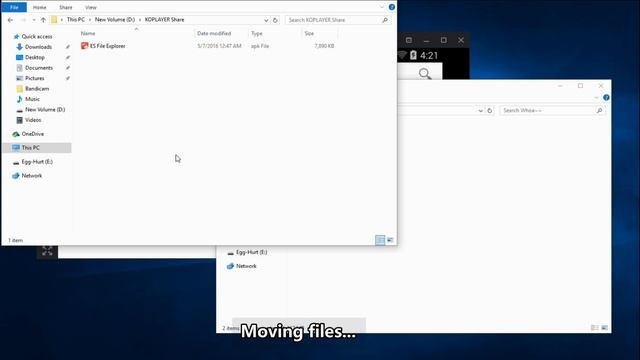Minimize the back Explorer window
The image size is (640, 360).
(x=560, y=86)
